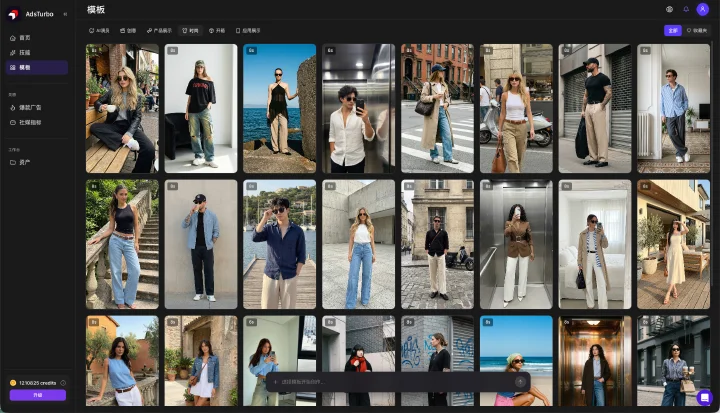Screen dimensions: 720x413
Task: Open template of woman in denim jacket white dress
Action: coord(201,361)
